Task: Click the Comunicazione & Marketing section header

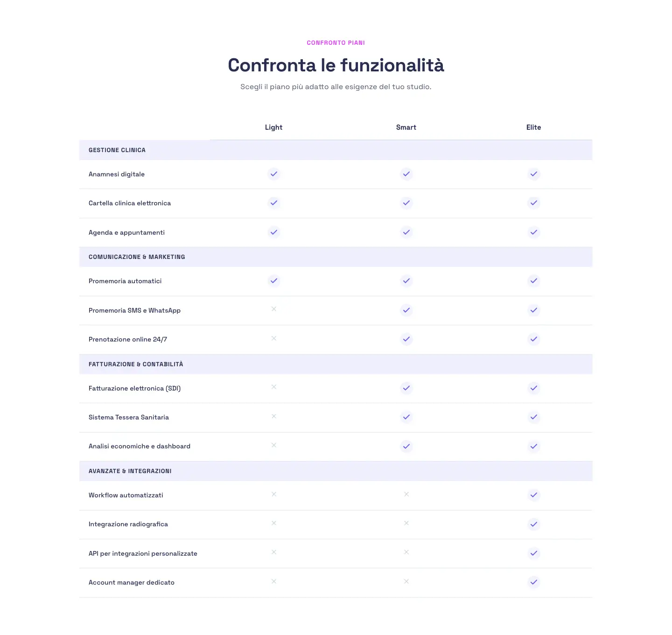Action: 336,257
